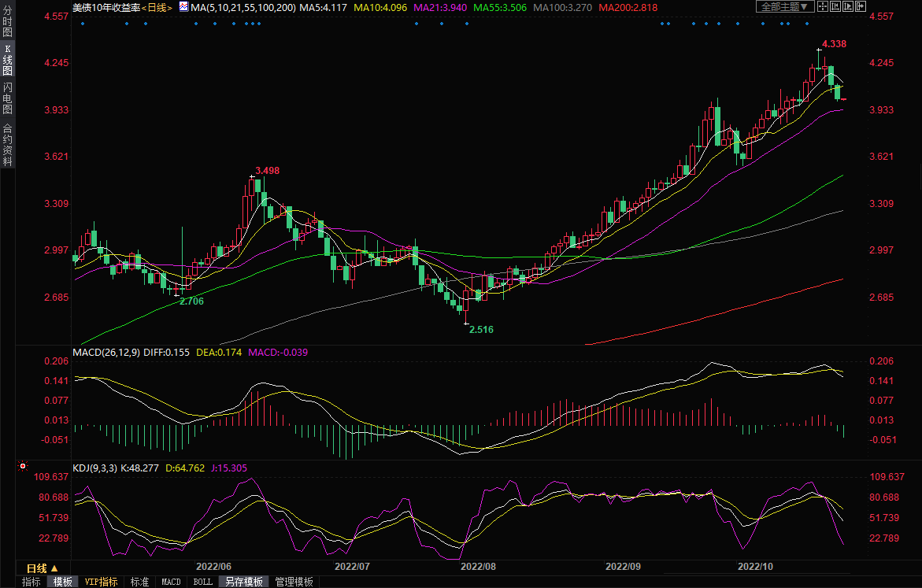922x588 pixels.
Task: Open the 闪电图 side tab
Action: pyautogui.click(x=7, y=98)
